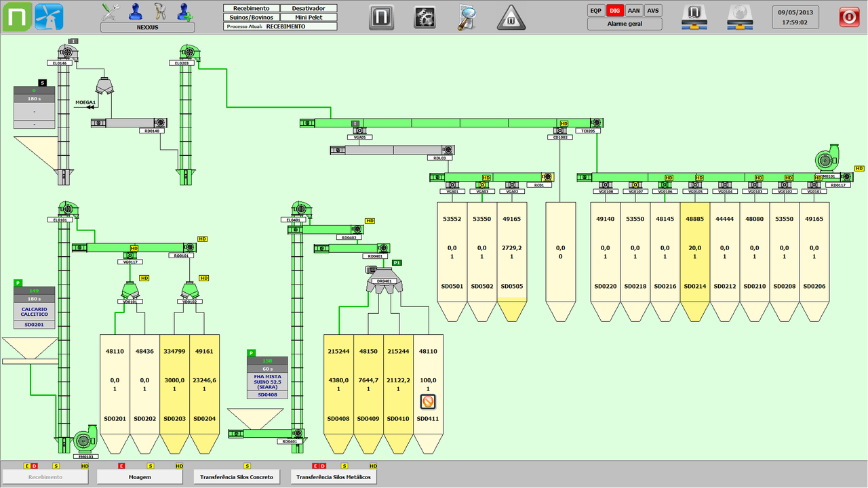Toggle the AVS alarm filter
This screenshot has width=868, height=488.
[x=652, y=11]
